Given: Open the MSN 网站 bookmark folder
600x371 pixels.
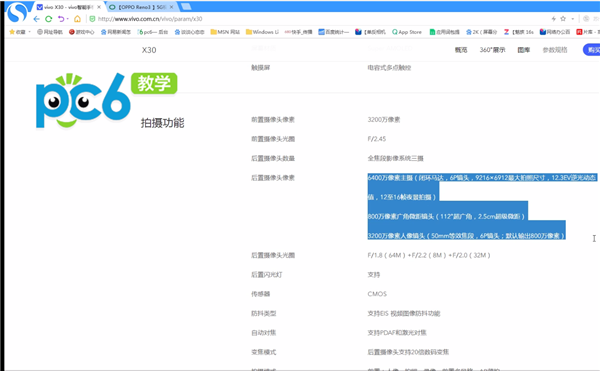Looking at the screenshot, I should 225,32.
